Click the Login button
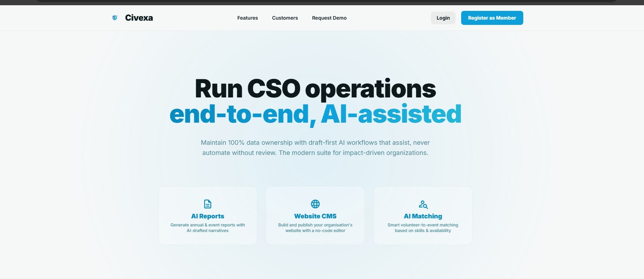Screen dimensions: 644x279 point(443,18)
